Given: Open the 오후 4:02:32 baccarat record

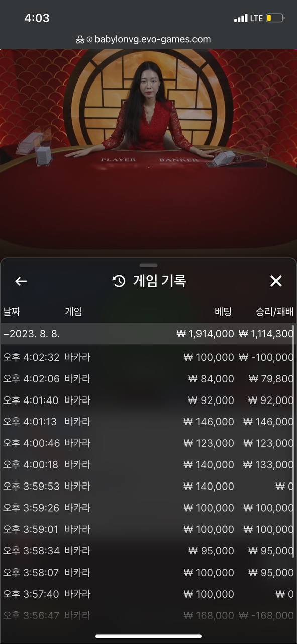Looking at the screenshot, I should (x=148, y=357).
